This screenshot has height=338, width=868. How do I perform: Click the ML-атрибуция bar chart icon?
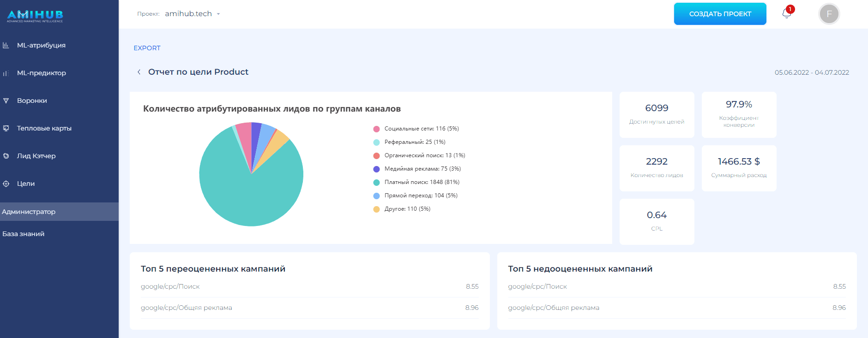(6, 45)
